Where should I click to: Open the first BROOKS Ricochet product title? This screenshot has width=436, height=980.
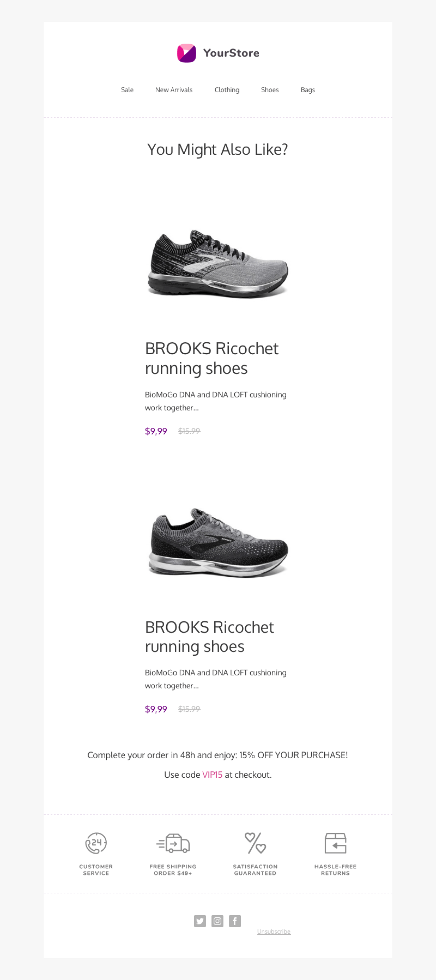212,358
